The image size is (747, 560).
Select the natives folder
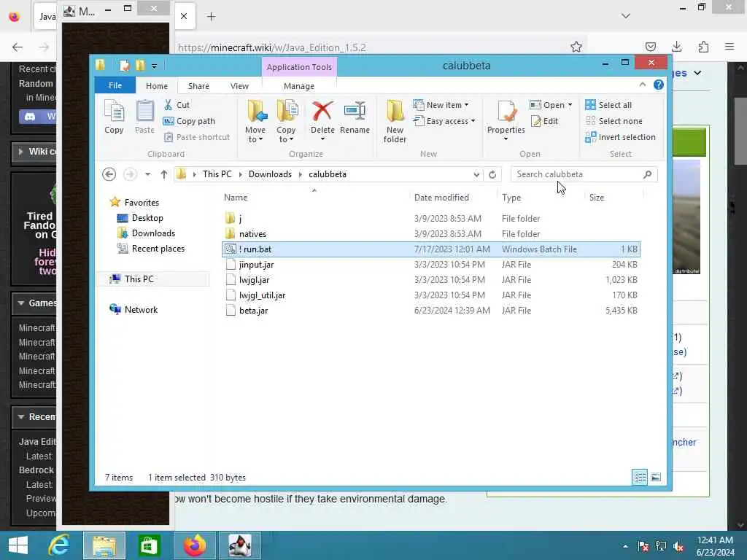[x=432, y=234]
